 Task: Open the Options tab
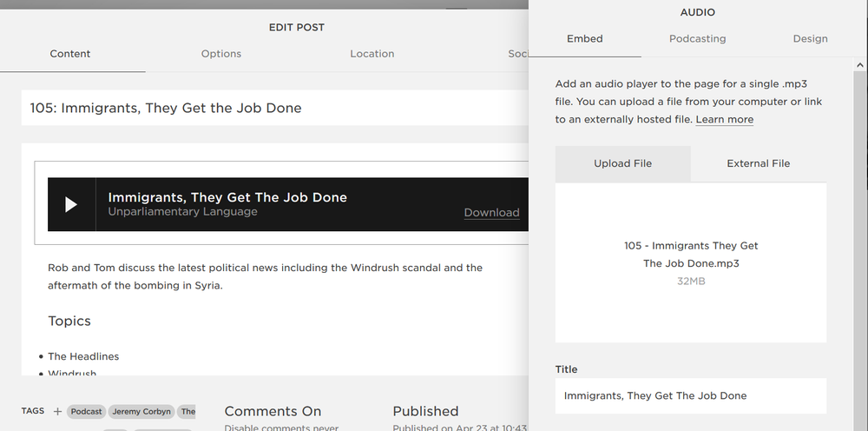(x=220, y=54)
